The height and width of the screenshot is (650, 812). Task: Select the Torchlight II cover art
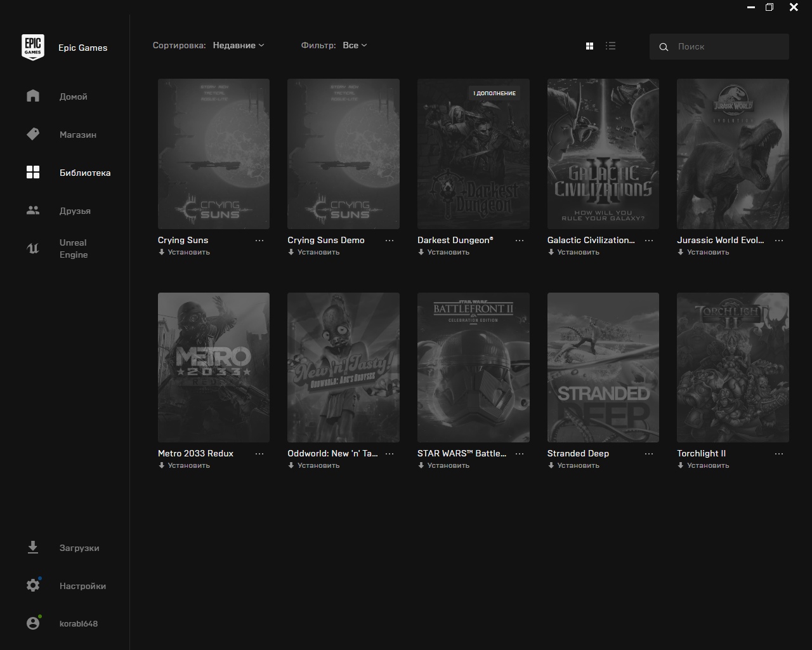tap(733, 368)
